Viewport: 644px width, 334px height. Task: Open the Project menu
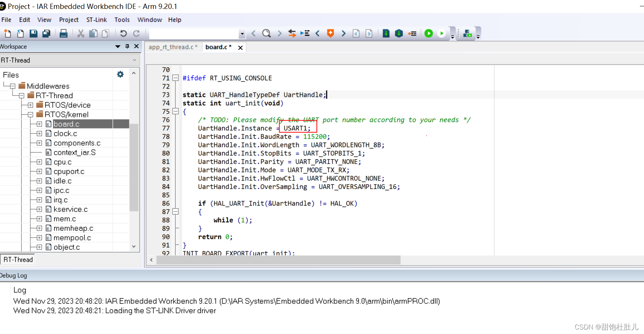point(69,20)
